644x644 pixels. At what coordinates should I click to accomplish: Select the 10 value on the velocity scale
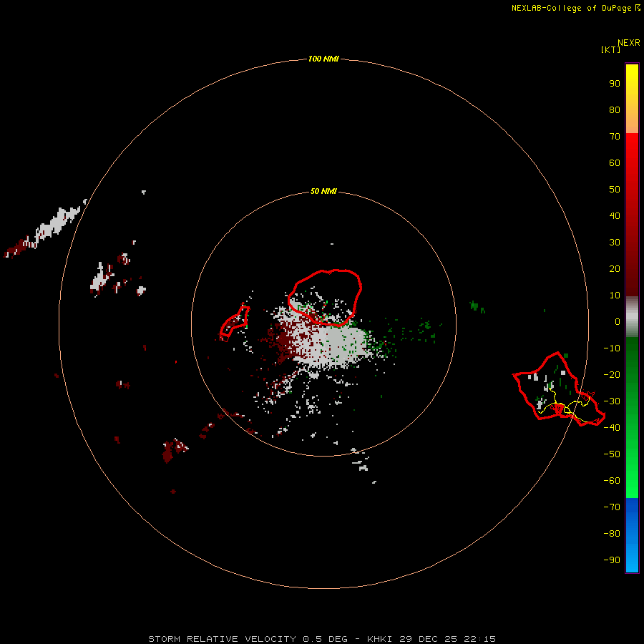615,296
